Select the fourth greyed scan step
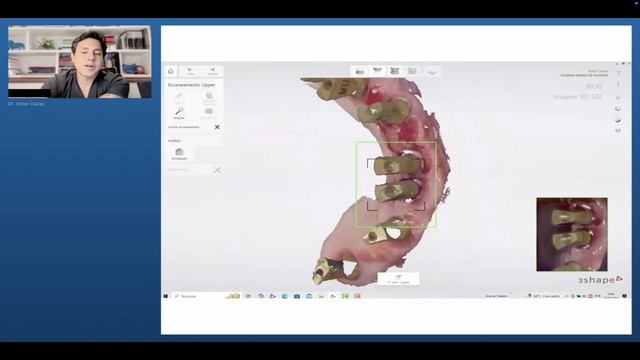This screenshot has height=360, width=640. [412, 71]
